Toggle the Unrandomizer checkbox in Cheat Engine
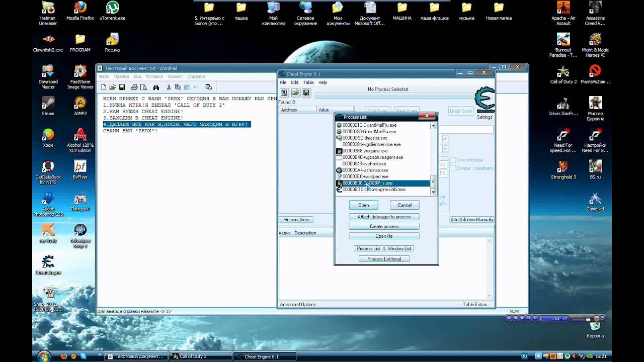This screenshot has height=362, width=644. [453, 160]
